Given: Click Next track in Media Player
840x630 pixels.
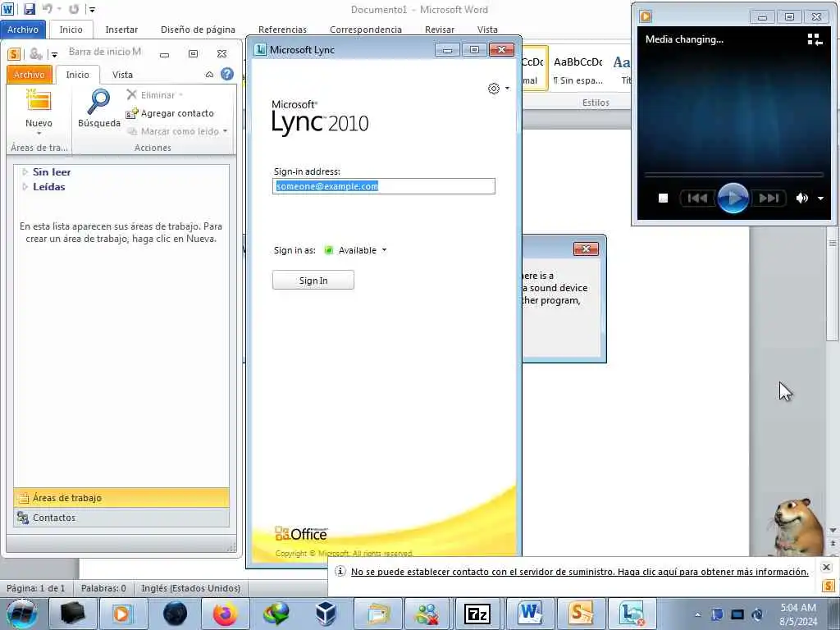Looking at the screenshot, I should 768,199.
